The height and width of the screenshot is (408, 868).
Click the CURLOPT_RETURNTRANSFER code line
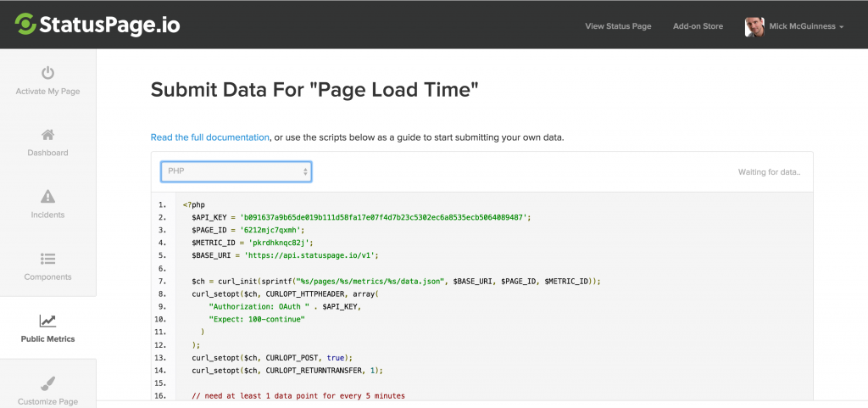287,371
